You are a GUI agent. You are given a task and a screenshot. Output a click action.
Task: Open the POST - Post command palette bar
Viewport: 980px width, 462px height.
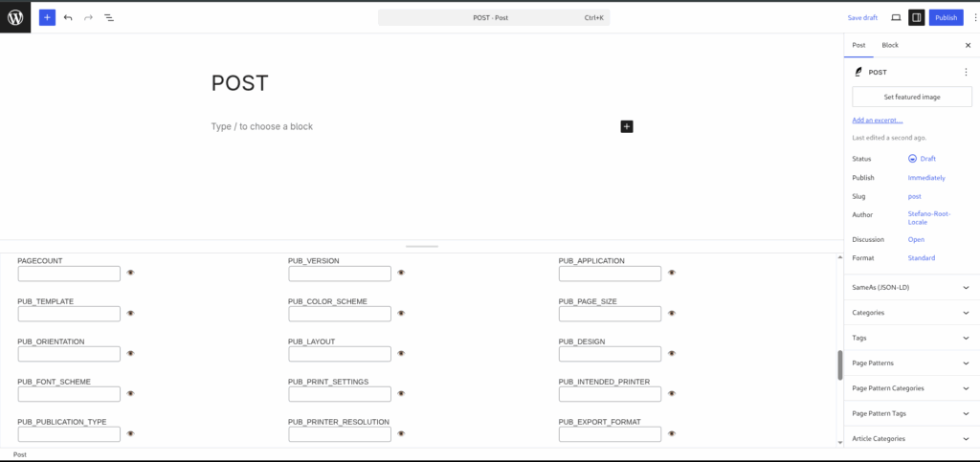(494, 17)
